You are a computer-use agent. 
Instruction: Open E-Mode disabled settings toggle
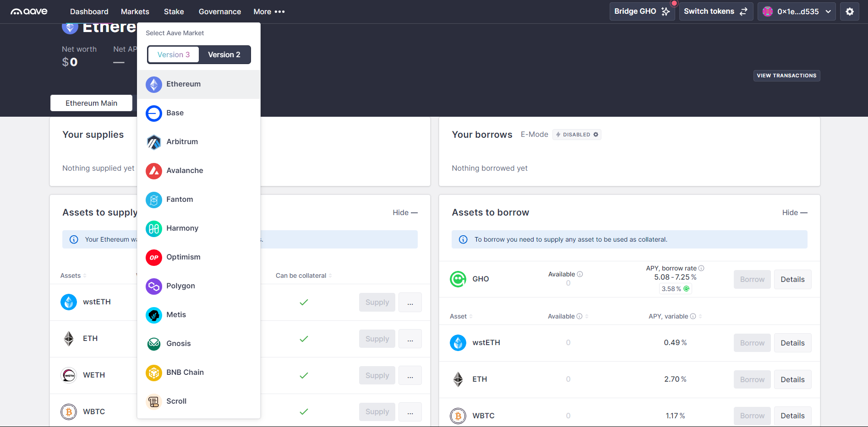tap(576, 134)
